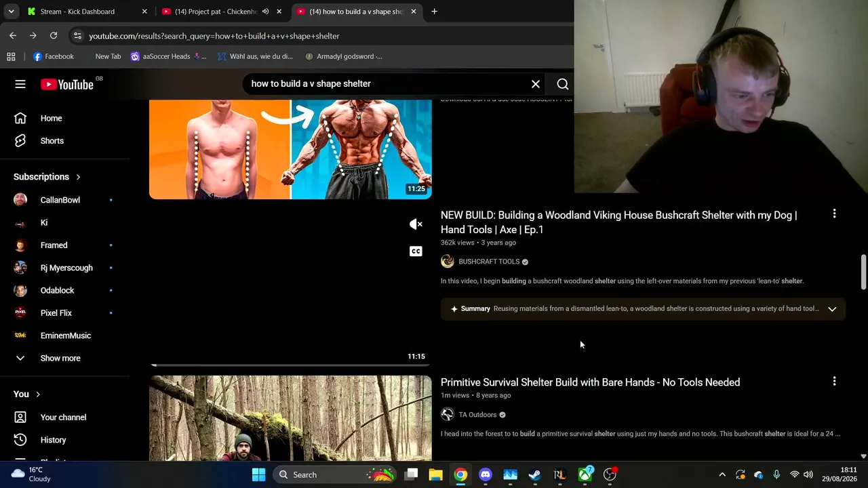Open Discord from the taskbar
The width and height of the screenshot is (868, 488).
tap(486, 474)
